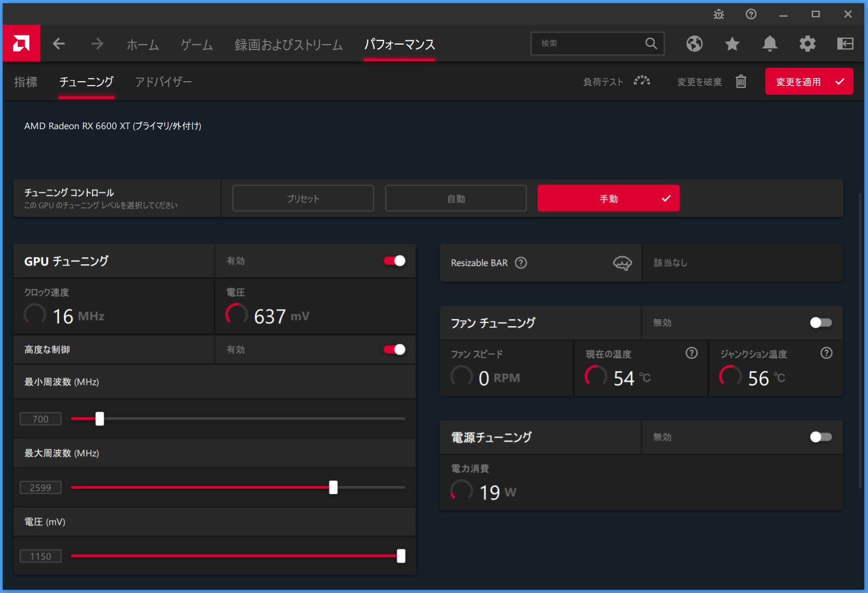
Task: Click maximum frequency 2599 input field
Action: point(40,488)
